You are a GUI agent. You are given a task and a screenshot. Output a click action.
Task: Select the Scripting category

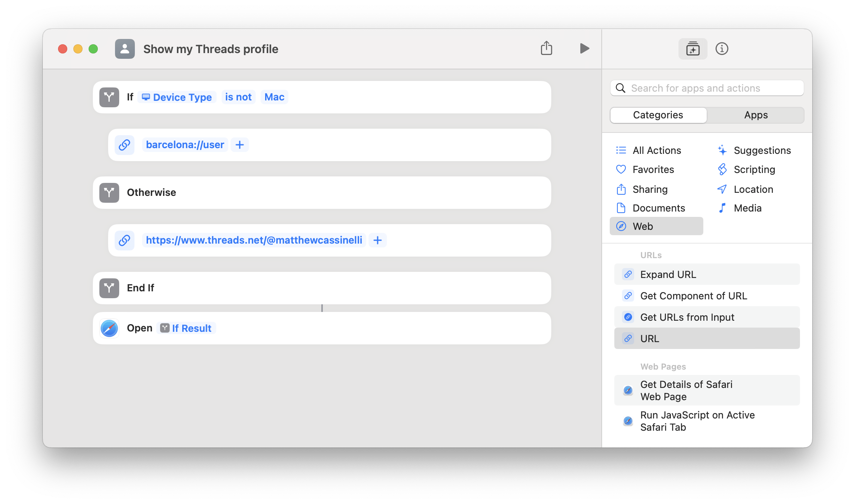(754, 170)
